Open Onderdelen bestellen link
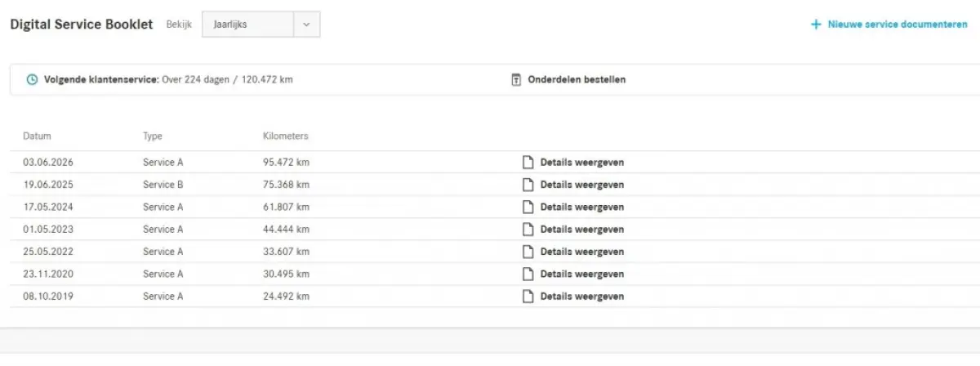980x366 pixels. coord(577,80)
